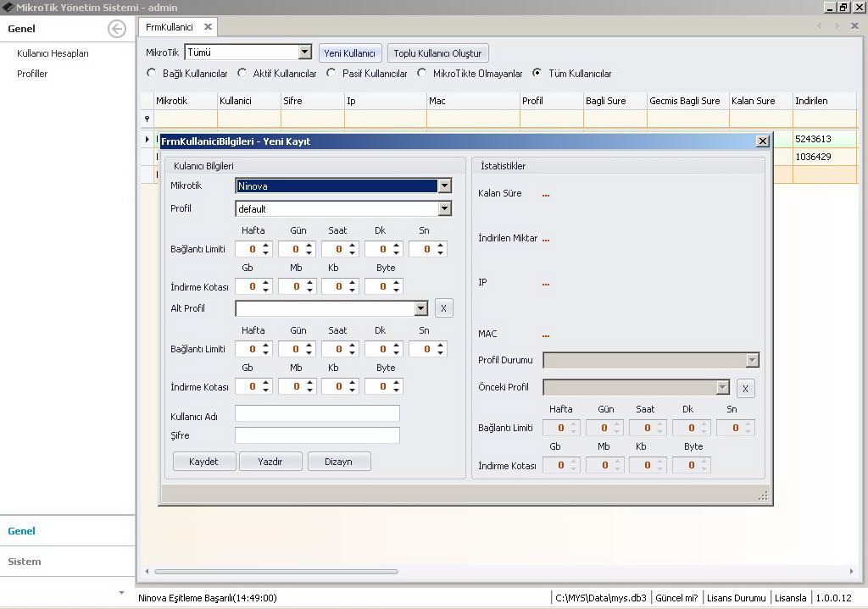The height and width of the screenshot is (609, 868).
Task: Collapse sidebar with the back arrow icon
Action: coord(117,29)
